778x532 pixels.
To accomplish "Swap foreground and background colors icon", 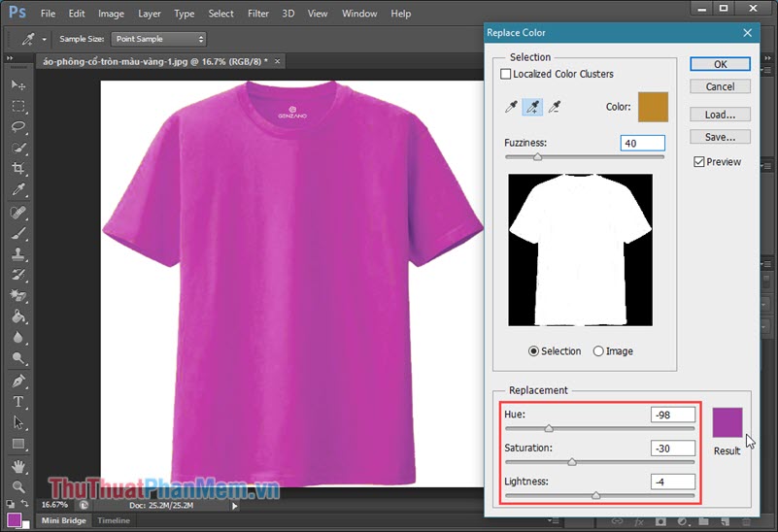I will 24,503.
